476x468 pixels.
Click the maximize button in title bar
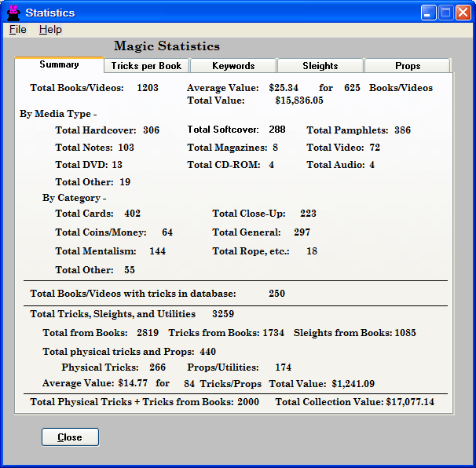(445, 13)
